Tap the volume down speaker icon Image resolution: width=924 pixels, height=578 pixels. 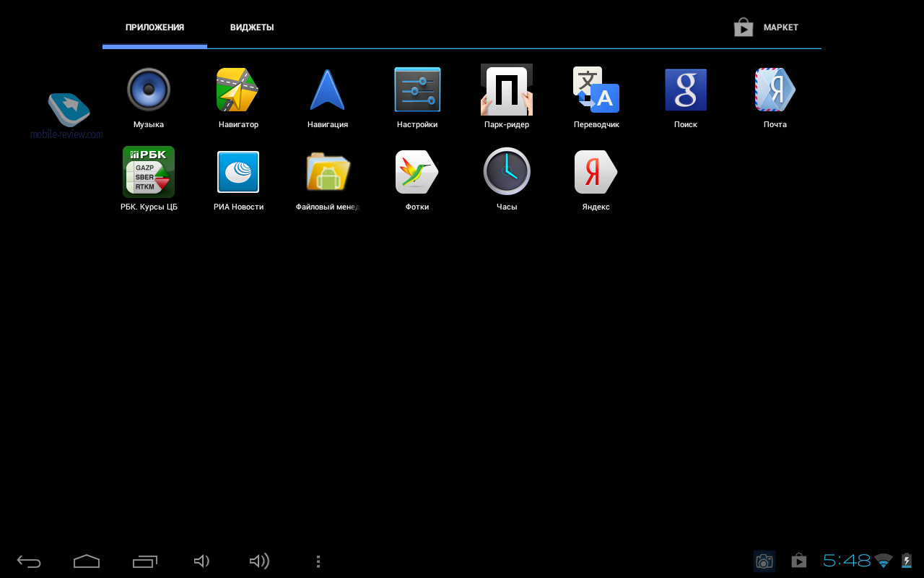tap(201, 561)
